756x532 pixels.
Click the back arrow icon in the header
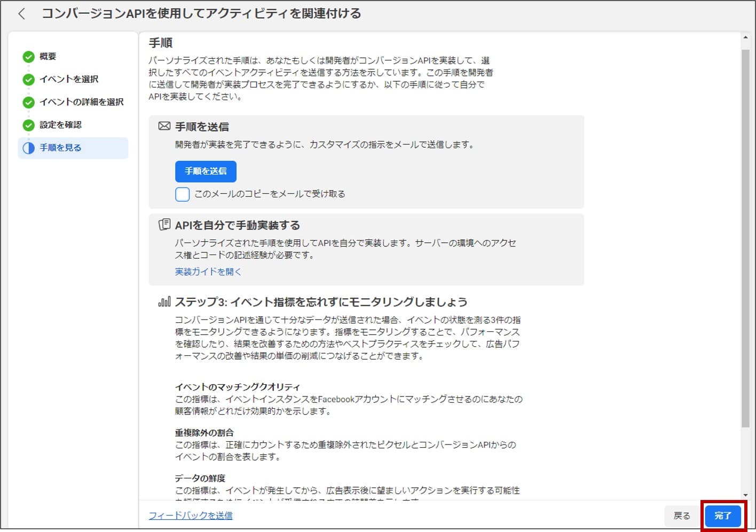point(21,14)
